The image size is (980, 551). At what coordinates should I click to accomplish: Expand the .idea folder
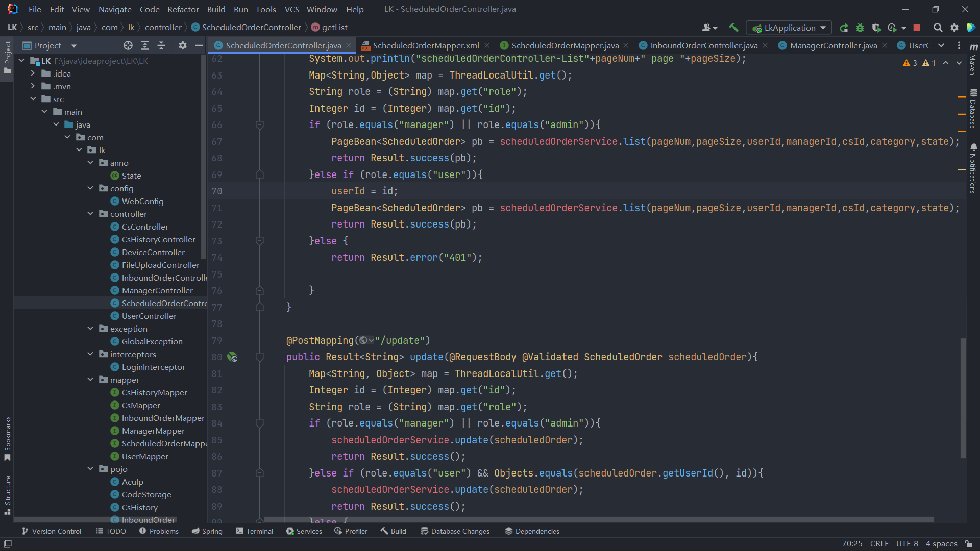pos(33,73)
